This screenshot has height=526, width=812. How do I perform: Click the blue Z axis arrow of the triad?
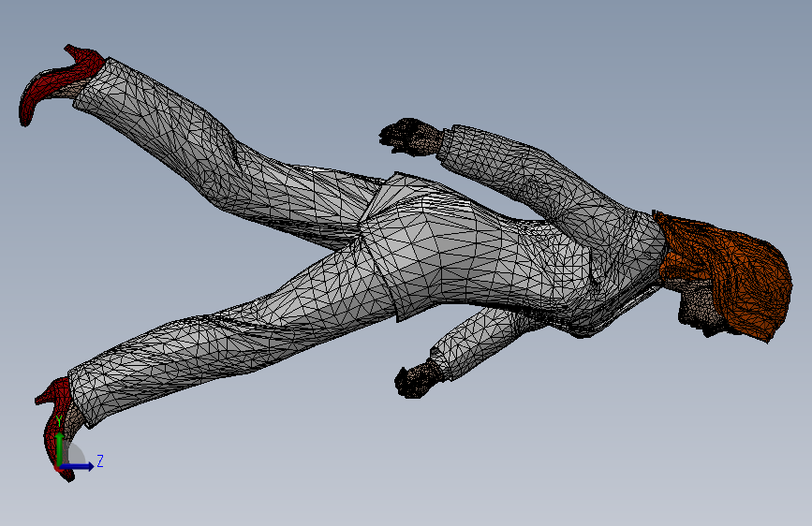point(78,466)
